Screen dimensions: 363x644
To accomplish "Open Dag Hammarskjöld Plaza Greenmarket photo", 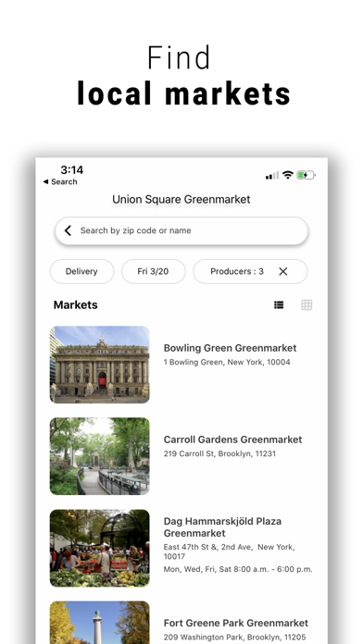I will click(x=99, y=548).
